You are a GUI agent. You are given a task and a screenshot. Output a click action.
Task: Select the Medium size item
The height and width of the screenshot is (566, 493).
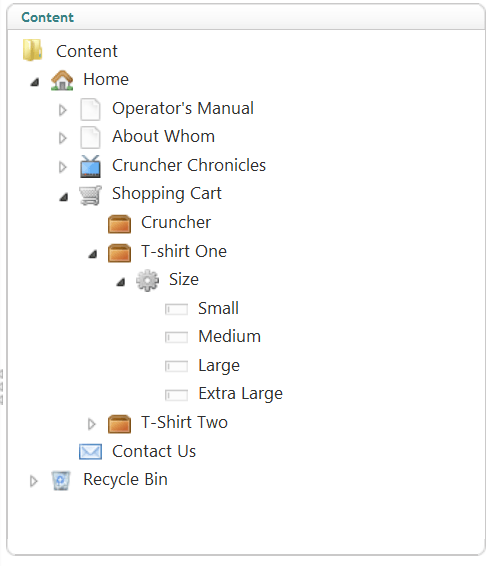(230, 337)
